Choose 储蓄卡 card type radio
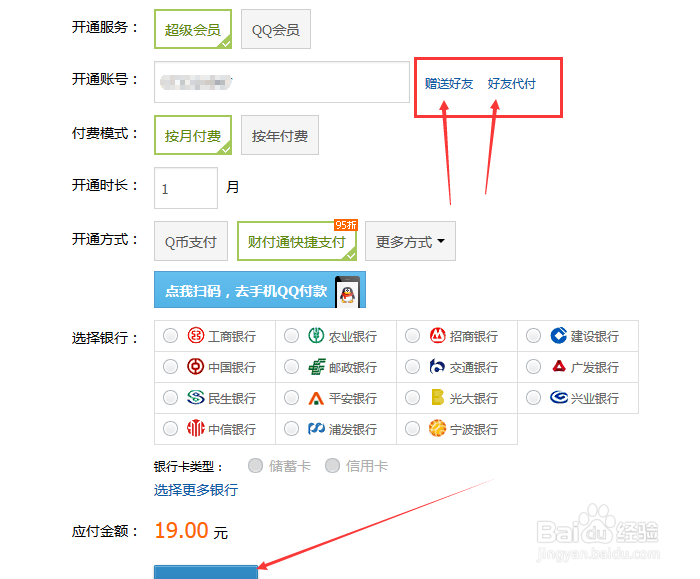 pos(255,466)
